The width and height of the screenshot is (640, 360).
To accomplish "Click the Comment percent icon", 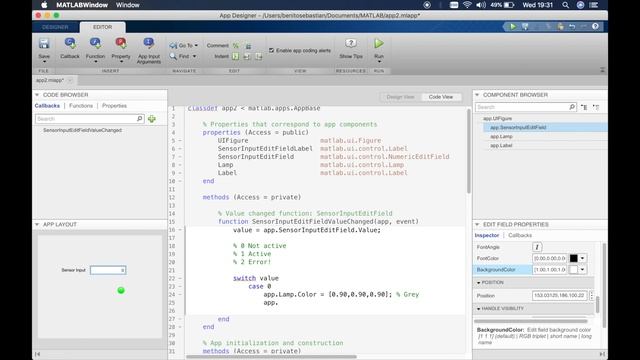I will coord(236,45).
